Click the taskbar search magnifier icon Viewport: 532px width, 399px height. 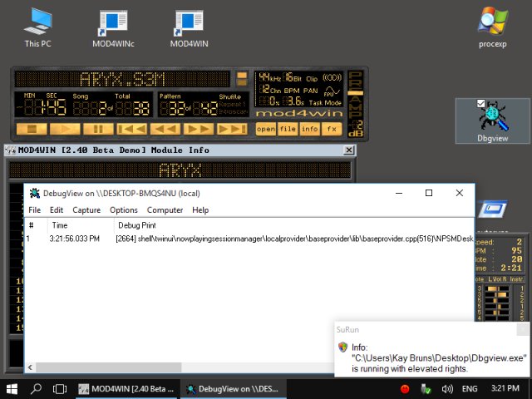36,389
